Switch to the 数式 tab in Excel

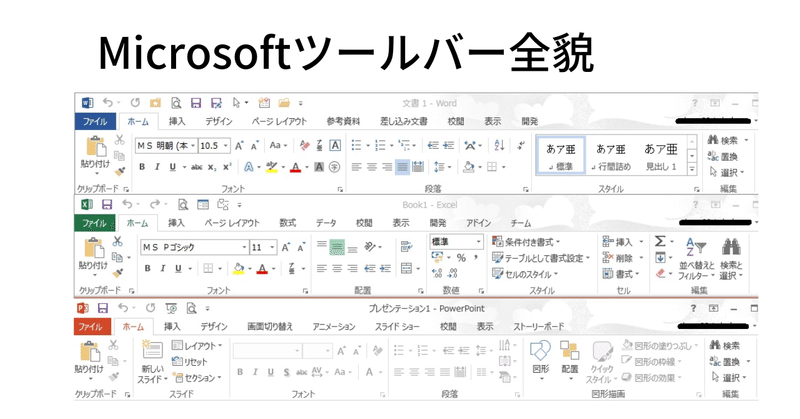287,223
